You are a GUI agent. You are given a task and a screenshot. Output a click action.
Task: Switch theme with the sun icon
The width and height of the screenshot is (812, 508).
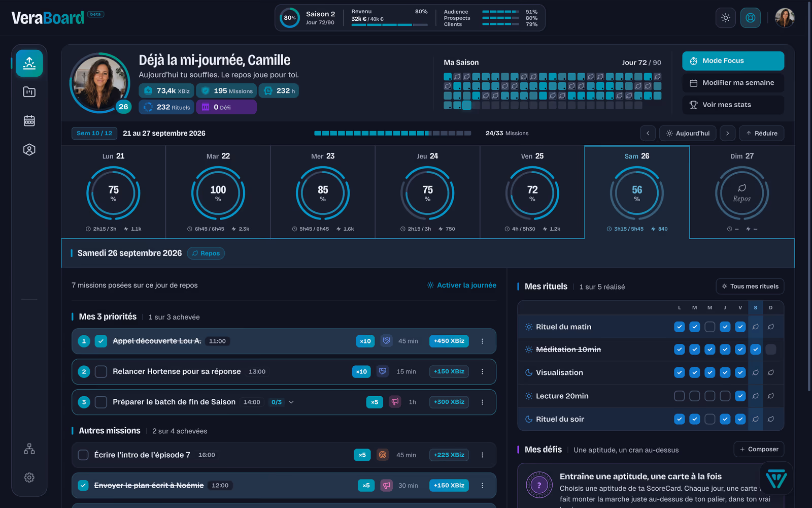click(x=726, y=18)
